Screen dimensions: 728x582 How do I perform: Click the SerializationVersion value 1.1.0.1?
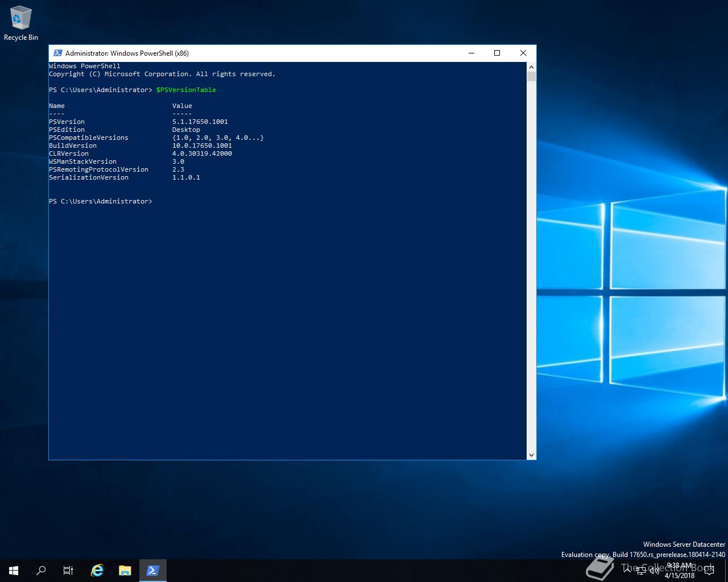pyautogui.click(x=186, y=177)
